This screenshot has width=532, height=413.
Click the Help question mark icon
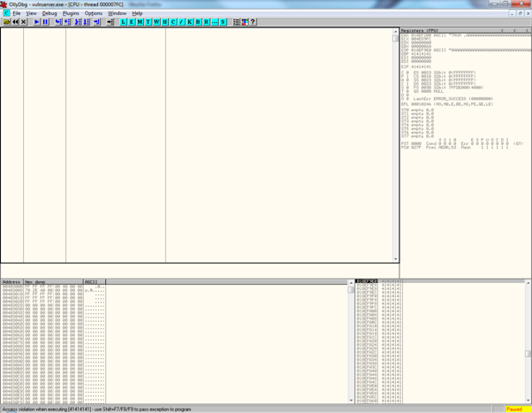coord(253,22)
